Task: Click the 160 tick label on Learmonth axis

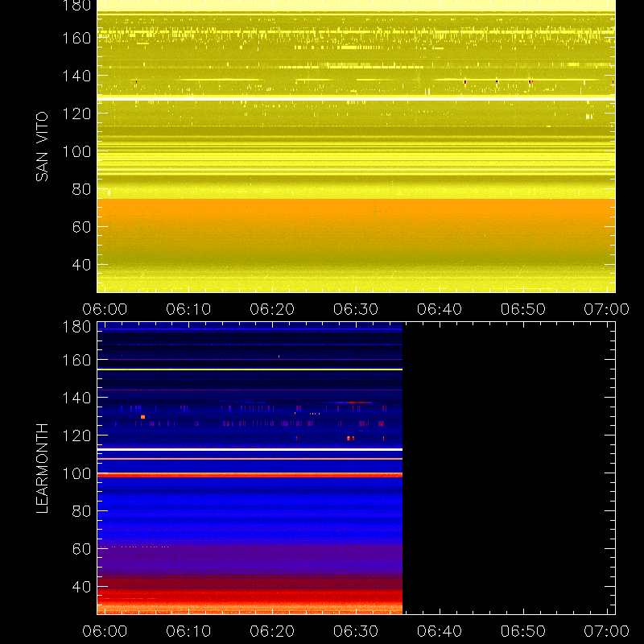Action: point(76,360)
